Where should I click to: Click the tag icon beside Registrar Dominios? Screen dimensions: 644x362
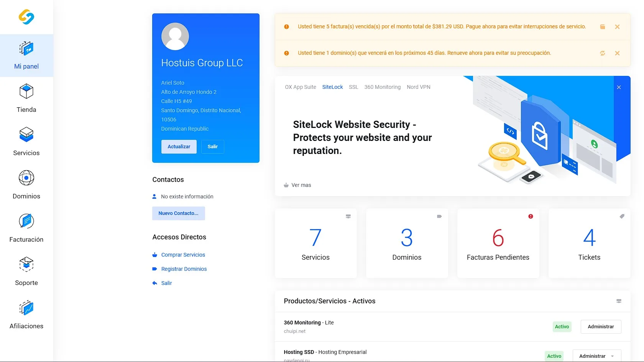coord(154,269)
